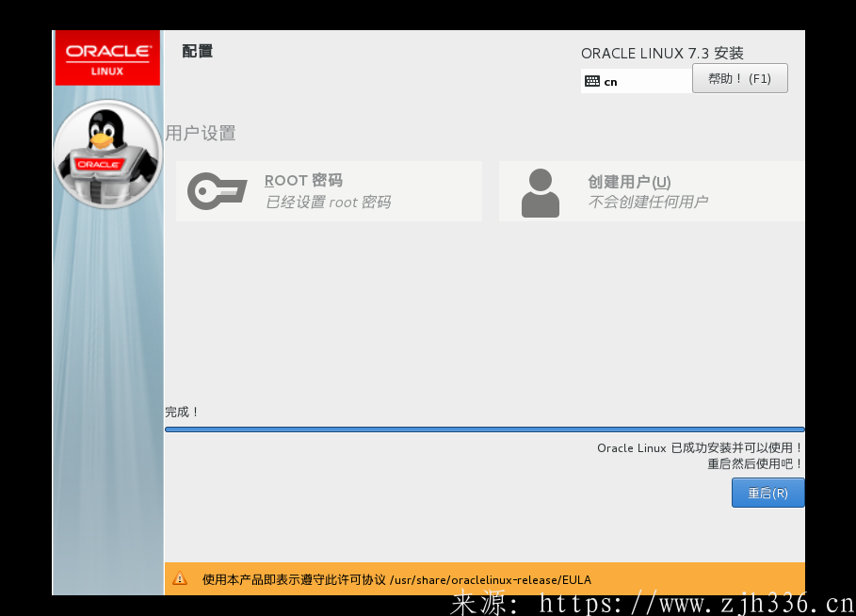Open help with the 帮助！(F1) button
Image resolution: width=856 pixels, height=616 pixels.
coord(739,78)
